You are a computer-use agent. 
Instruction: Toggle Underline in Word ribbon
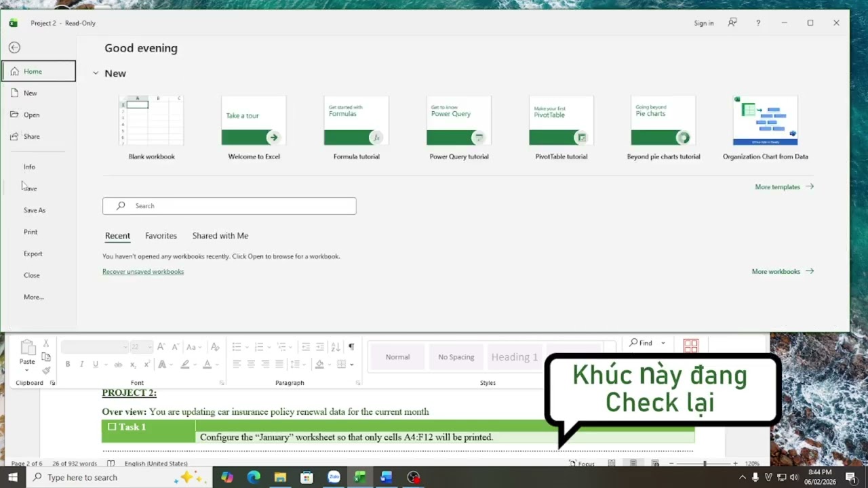(x=96, y=365)
